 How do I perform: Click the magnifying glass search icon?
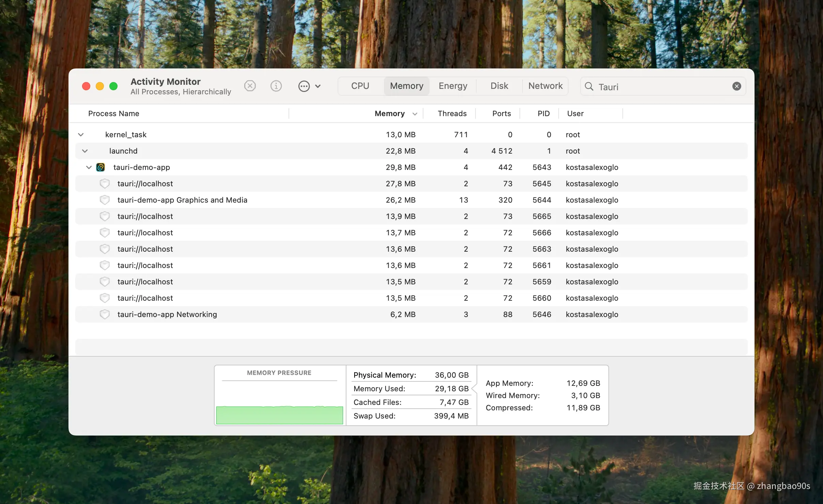[x=589, y=86]
